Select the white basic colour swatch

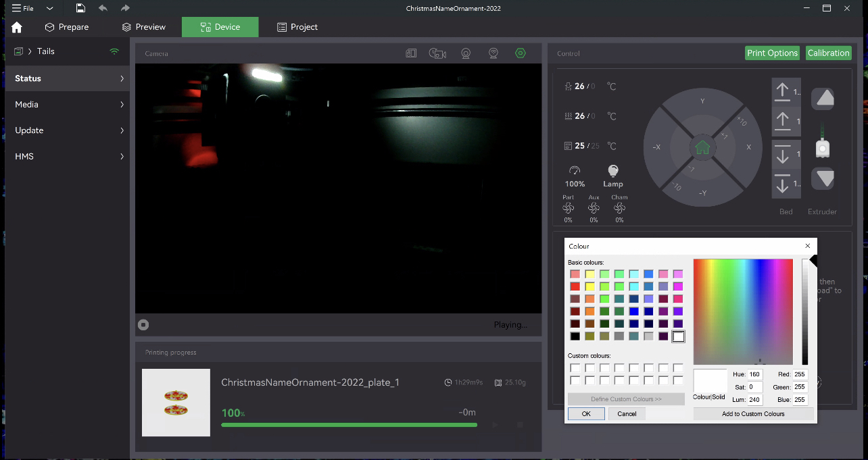(x=678, y=336)
